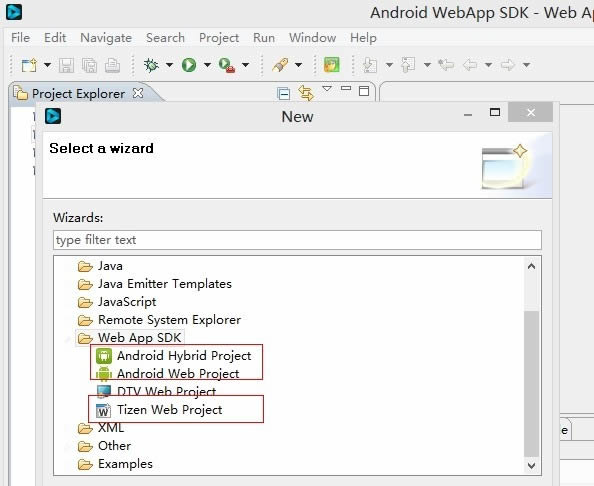The width and height of the screenshot is (594, 486).
Task: Open the Forward history dropdown arrow
Action: pos(527,65)
